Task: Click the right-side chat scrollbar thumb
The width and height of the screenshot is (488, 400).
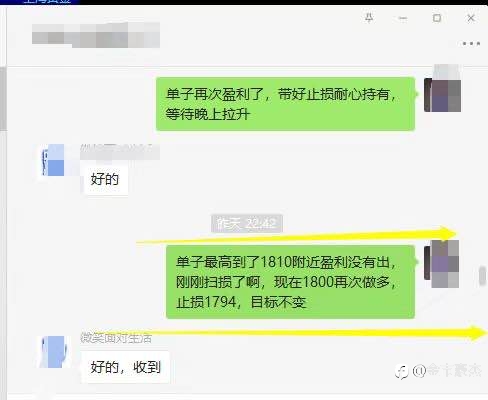Action: (x=482, y=276)
